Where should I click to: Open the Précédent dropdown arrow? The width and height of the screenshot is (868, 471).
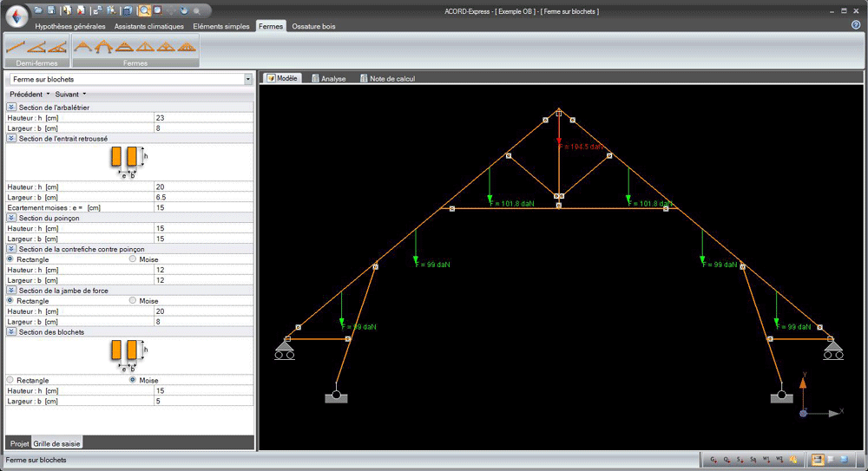tap(48, 94)
